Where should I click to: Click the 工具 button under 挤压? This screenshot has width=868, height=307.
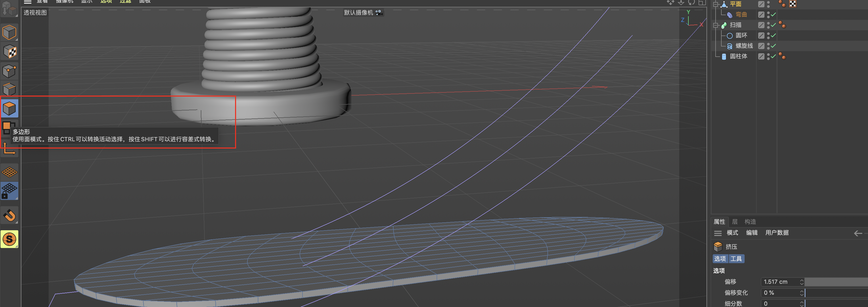tap(736, 258)
